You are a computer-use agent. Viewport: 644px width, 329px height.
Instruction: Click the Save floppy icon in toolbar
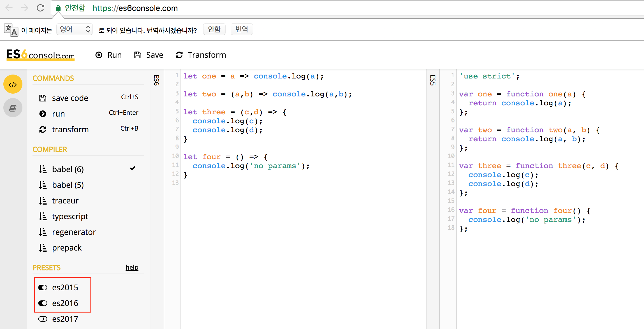click(x=138, y=55)
